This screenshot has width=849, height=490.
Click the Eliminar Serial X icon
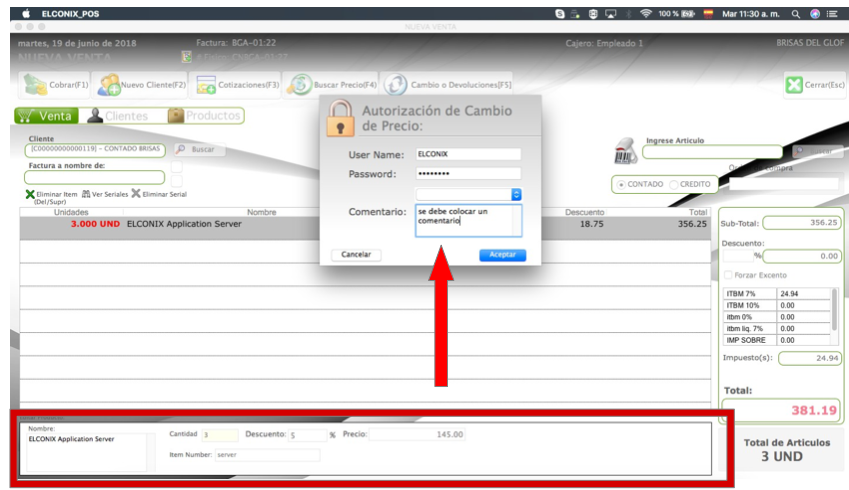coord(136,193)
